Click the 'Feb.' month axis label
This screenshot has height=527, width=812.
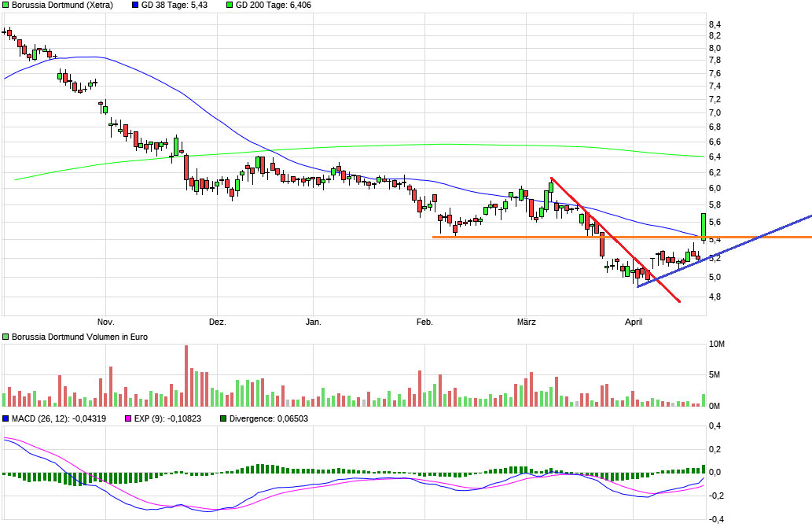(x=424, y=322)
